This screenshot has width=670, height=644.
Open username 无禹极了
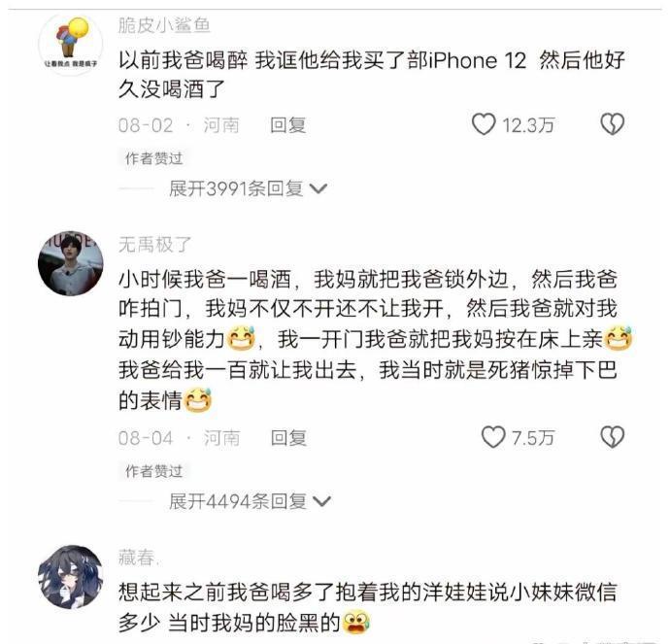[x=154, y=245]
